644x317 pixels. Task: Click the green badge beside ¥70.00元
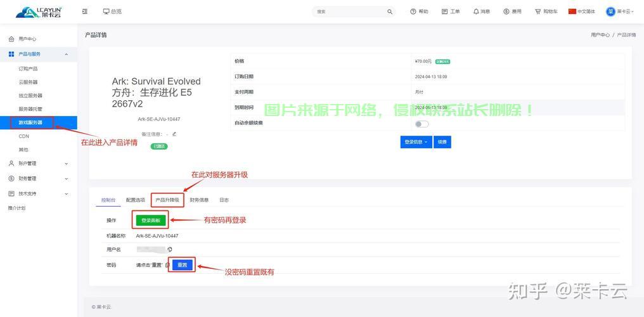coord(442,61)
